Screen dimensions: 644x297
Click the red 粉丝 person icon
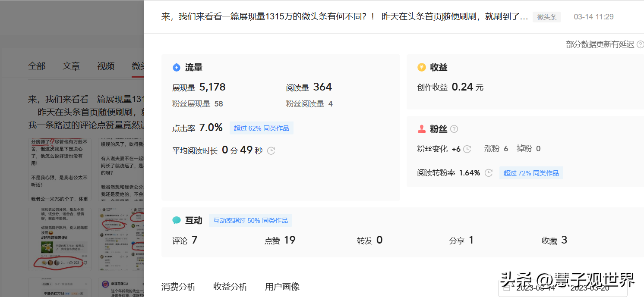[x=421, y=129]
